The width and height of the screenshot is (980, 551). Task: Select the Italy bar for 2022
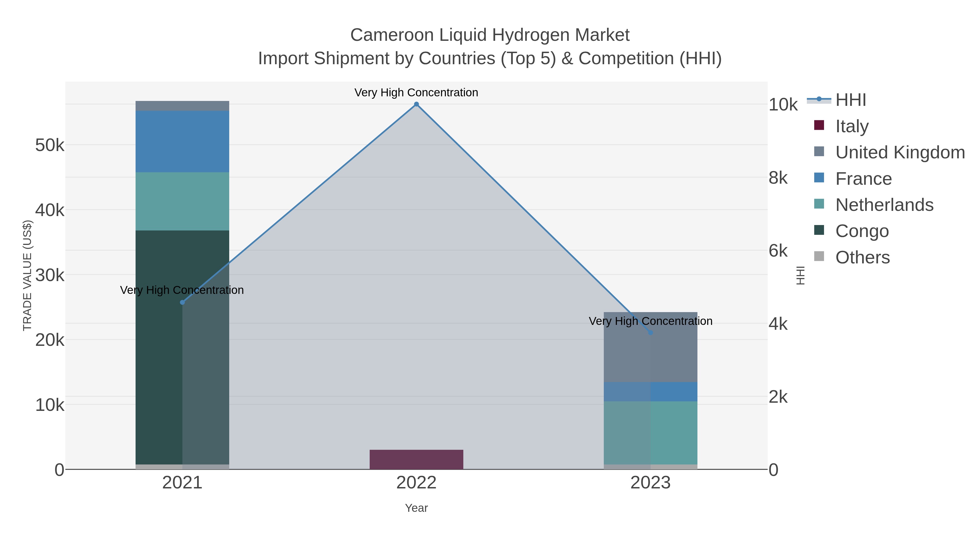(416, 459)
